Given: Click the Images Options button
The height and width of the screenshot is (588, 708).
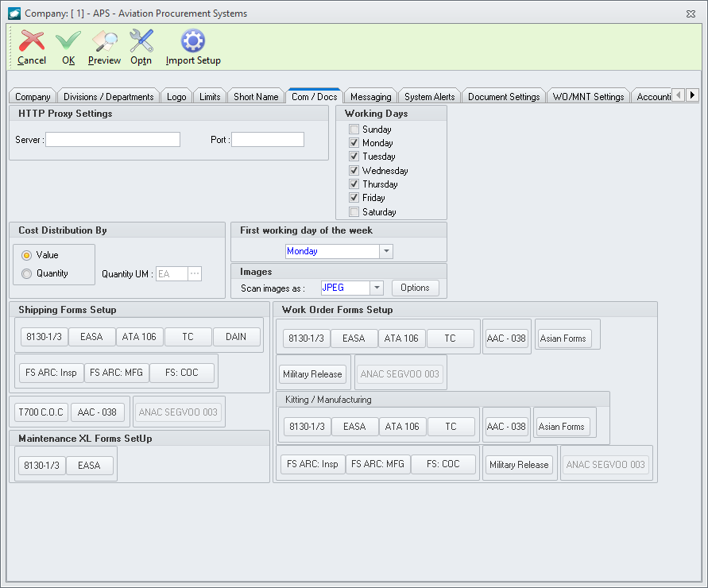Looking at the screenshot, I should 415,288.
